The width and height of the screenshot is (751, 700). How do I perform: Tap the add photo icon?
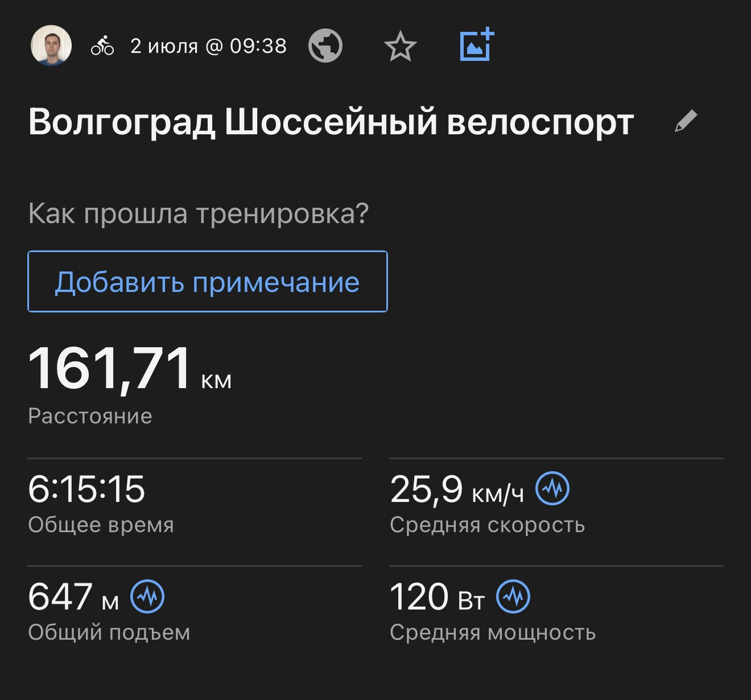coord(477,44)
